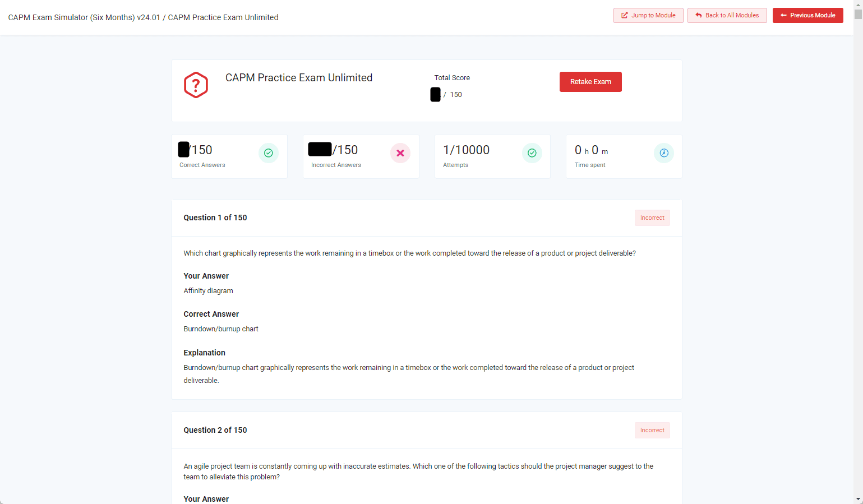Click the Explanation heading in Question 1
Screen dimensions: 863x504
pyautogui.click(x=204, y=353)
